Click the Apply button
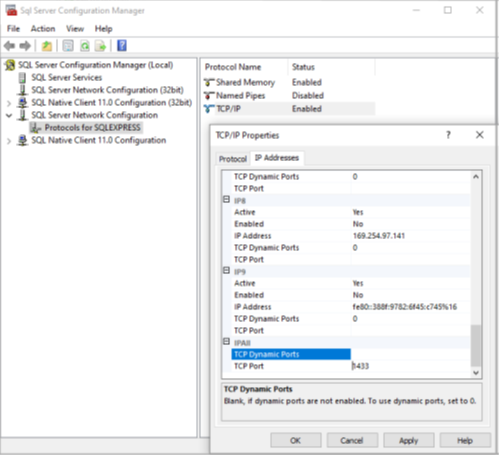Viewport: 499px width, 455px height. (409, 440)
